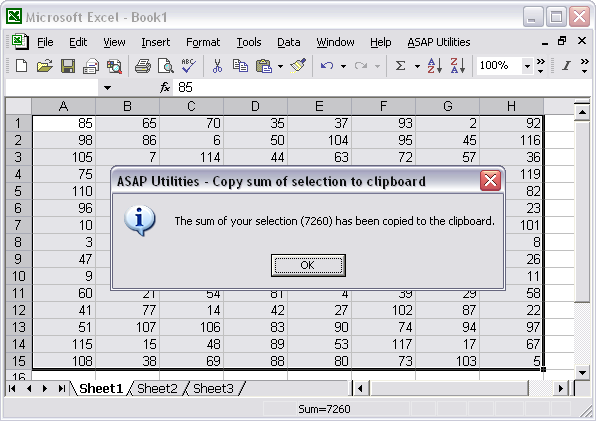Open the Tools menu
The width and height of the screenshot is (596, 421).
pos(249,42)
